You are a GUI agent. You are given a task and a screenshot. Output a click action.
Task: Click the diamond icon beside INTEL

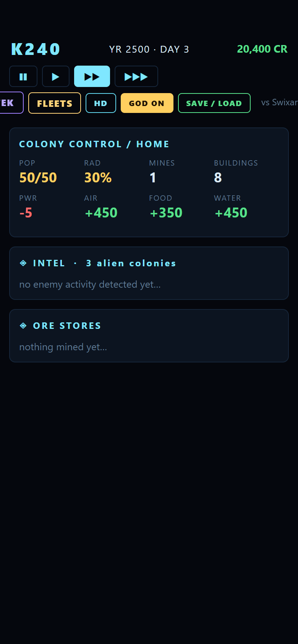(x=23, y=263)
